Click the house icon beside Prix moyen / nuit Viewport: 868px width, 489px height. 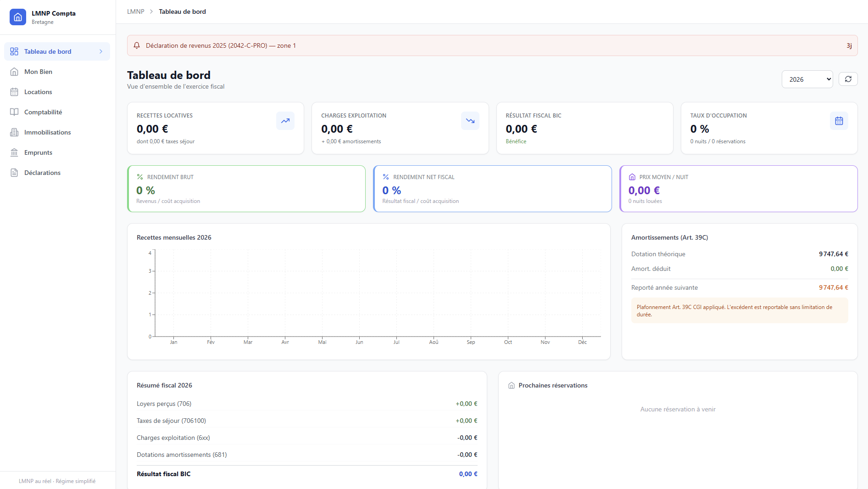(x=632, y=177)
